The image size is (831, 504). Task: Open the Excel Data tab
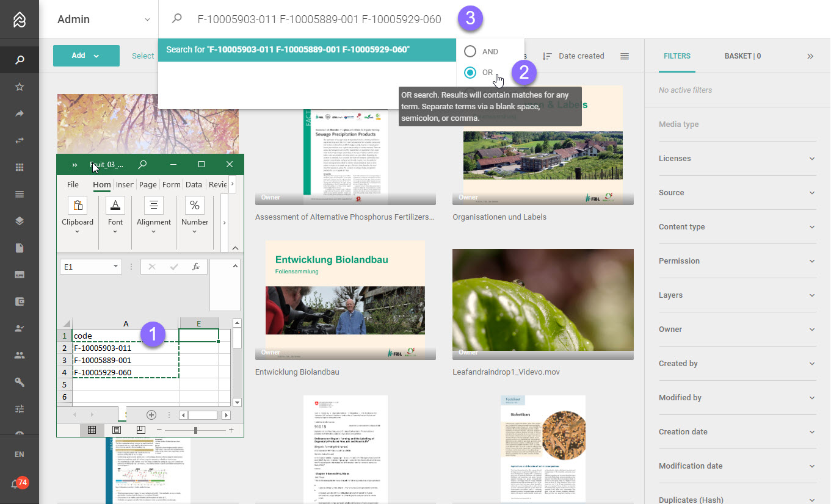[194, 185]
